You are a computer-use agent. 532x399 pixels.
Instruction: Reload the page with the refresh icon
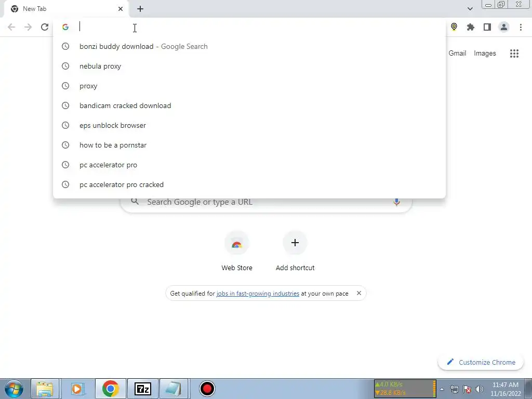click(45, 27)
